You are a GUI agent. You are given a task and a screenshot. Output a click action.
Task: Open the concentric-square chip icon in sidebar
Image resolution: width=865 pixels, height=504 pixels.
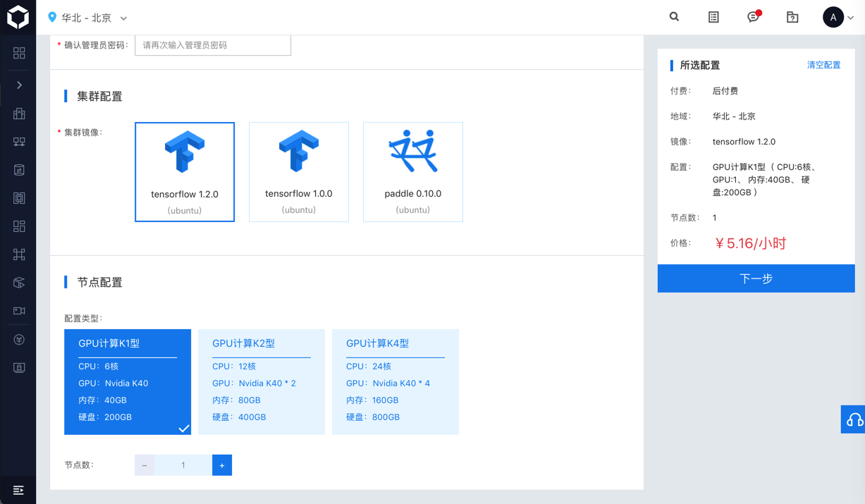pyautogui.click(x=19, y=198)
